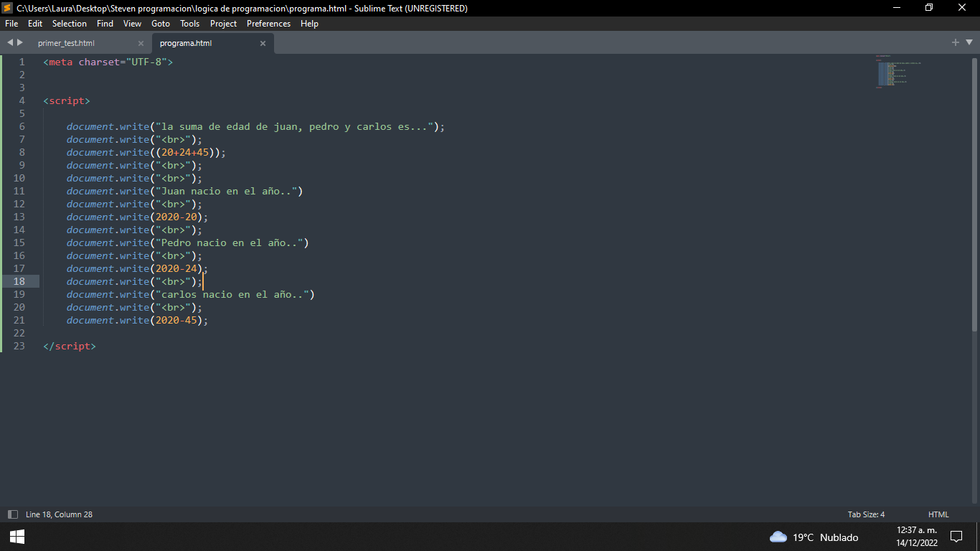Minimize the Sublime Text window
The image size is (980, 551).
897,8
